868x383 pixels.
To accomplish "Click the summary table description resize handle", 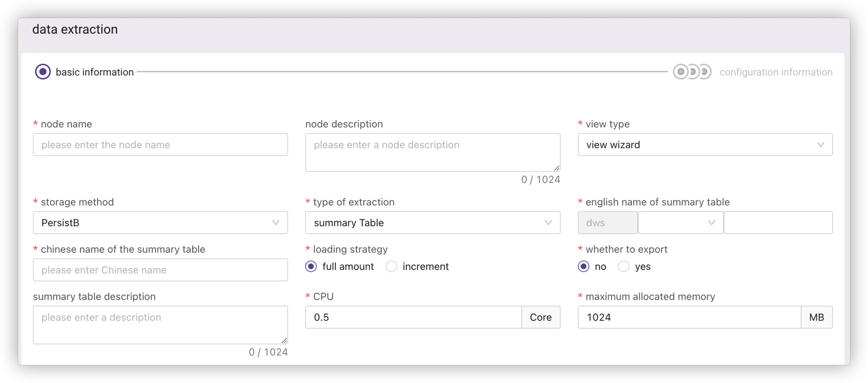I will (284, 340).
